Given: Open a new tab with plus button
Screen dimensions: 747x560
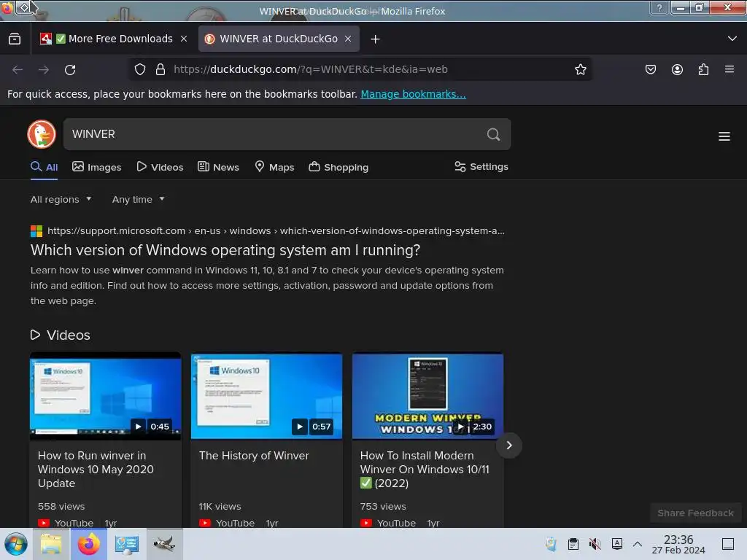Looking at the screenshot, I should [376, 39].
